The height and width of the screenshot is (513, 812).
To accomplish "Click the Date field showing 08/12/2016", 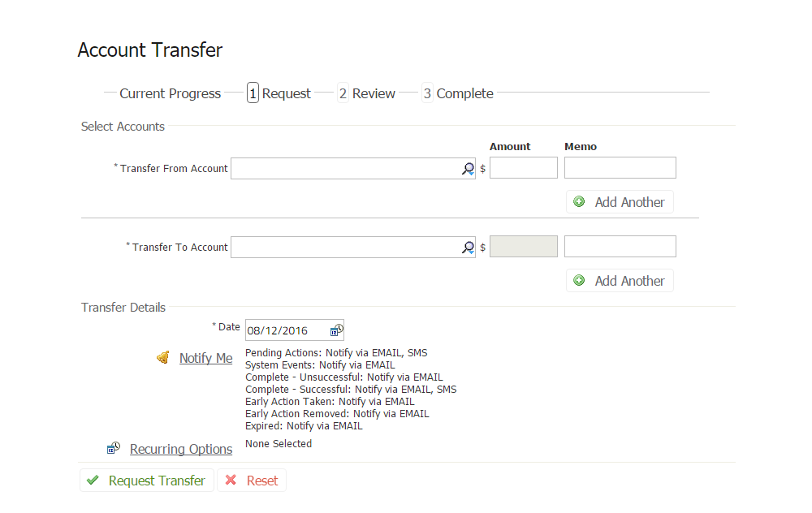I will [286, 330].
